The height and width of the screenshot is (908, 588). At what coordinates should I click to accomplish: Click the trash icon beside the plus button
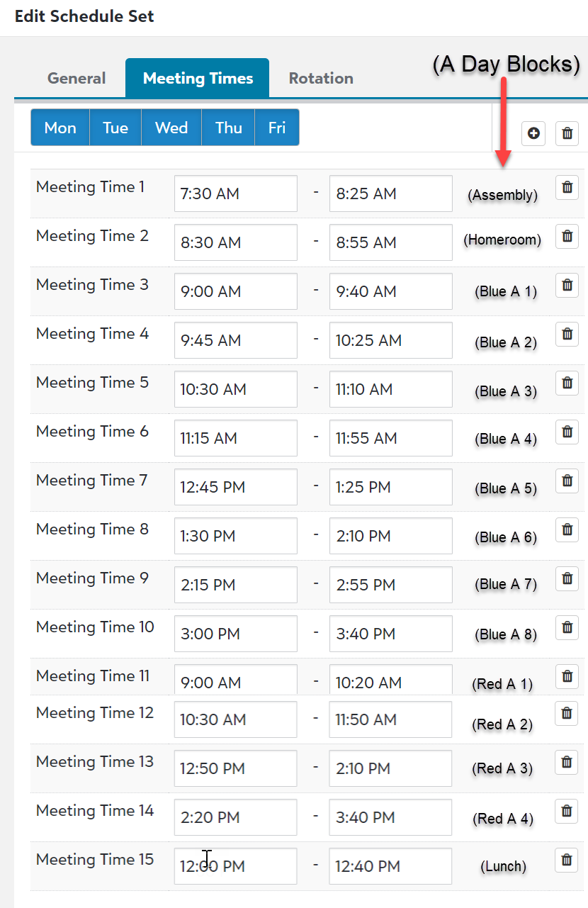pyautogui.click(x=567, y=133)
